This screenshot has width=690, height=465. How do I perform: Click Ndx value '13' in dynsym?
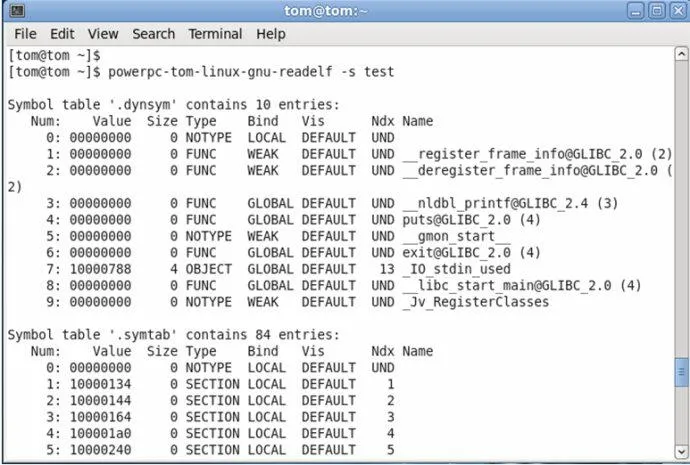tap(387, 269)
